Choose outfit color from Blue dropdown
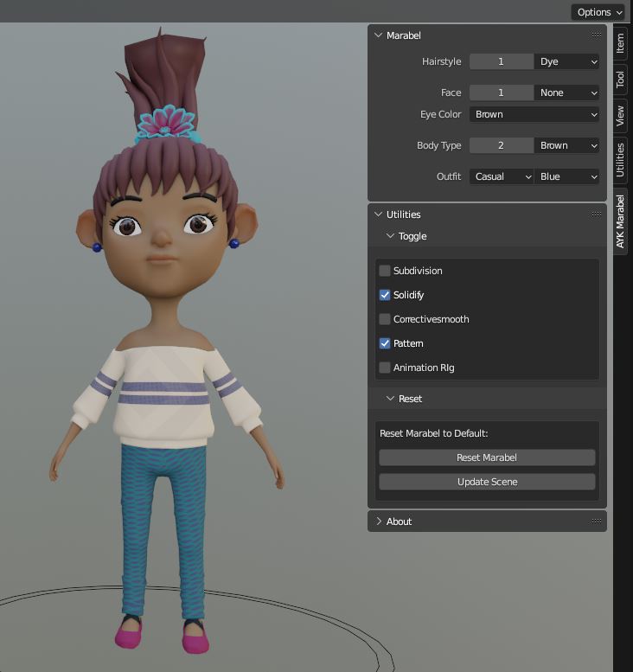633x672 pixels. 567,176
